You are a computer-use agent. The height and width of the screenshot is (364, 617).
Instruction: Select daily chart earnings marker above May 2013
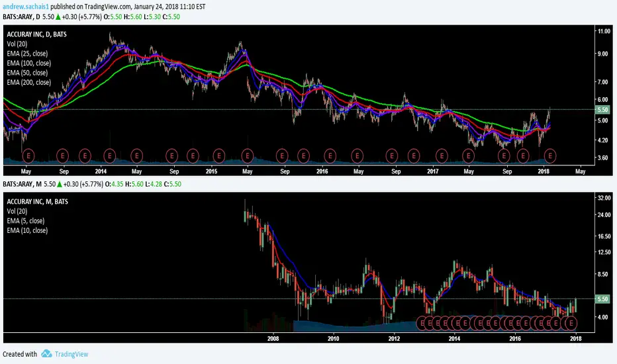click(x=28, y=156)
